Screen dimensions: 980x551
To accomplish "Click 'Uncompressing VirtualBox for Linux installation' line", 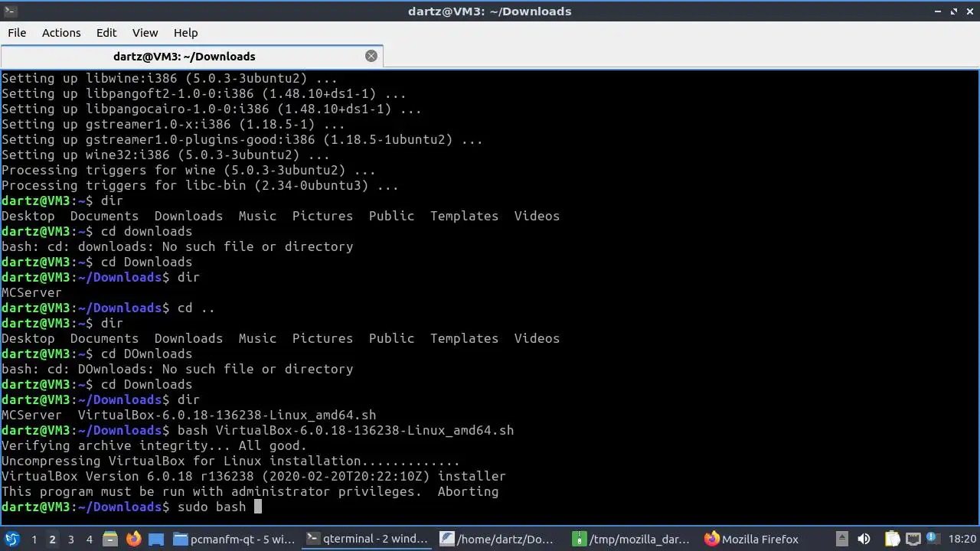I will 230,461.
